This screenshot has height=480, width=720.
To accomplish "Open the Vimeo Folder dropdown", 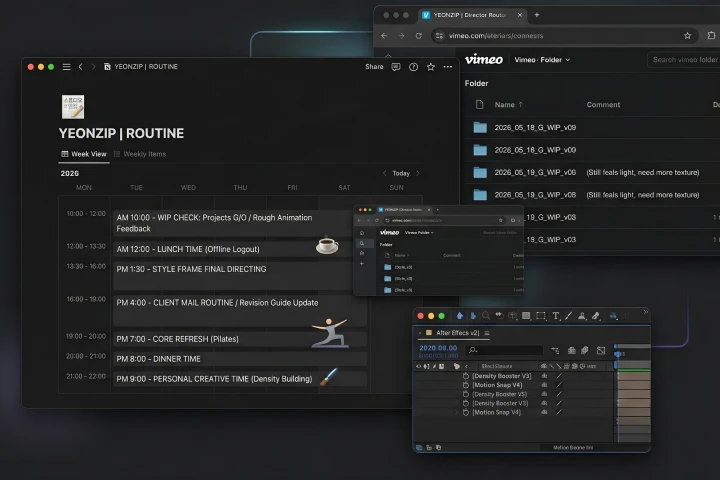I will tap(542, 60).
